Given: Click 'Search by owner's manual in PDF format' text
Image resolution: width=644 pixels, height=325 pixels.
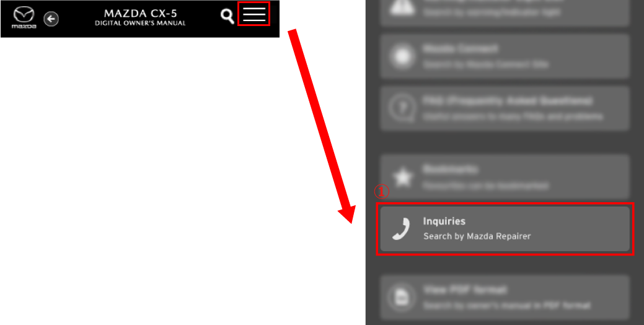Looking at the screenshot, I should click(x=507, y=306).
